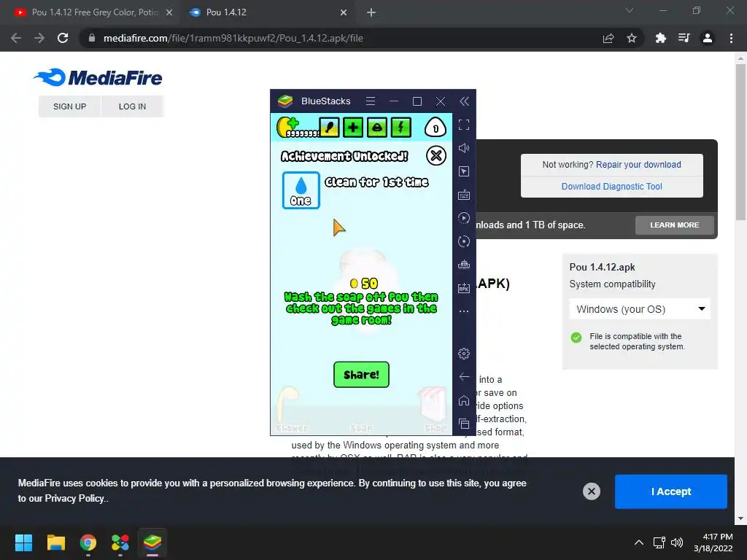Click the page vertical scrollbar
Image resolution: width=747 pixels, height=560 pixels.
pos(740,142)
